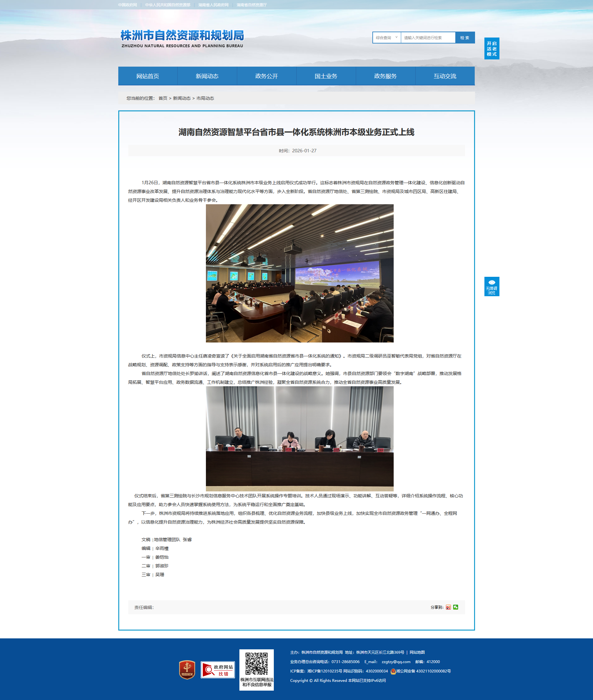Open the 国土业务 navigation menu
The image size is (593, 700).
[326, 76]
